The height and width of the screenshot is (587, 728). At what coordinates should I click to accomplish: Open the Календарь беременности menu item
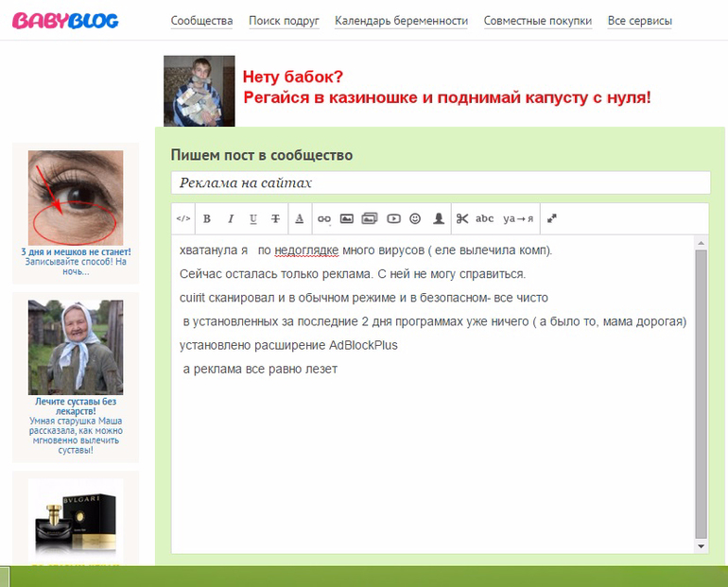(x=401, y=21)
